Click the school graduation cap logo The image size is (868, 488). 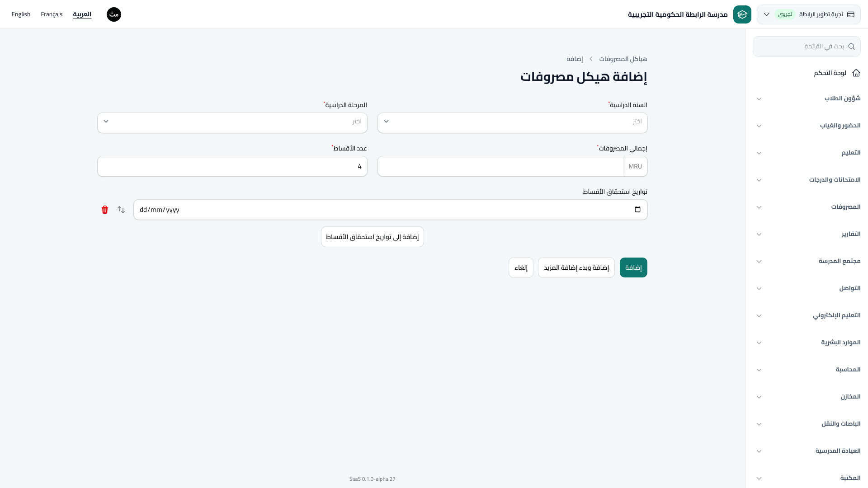742,14
